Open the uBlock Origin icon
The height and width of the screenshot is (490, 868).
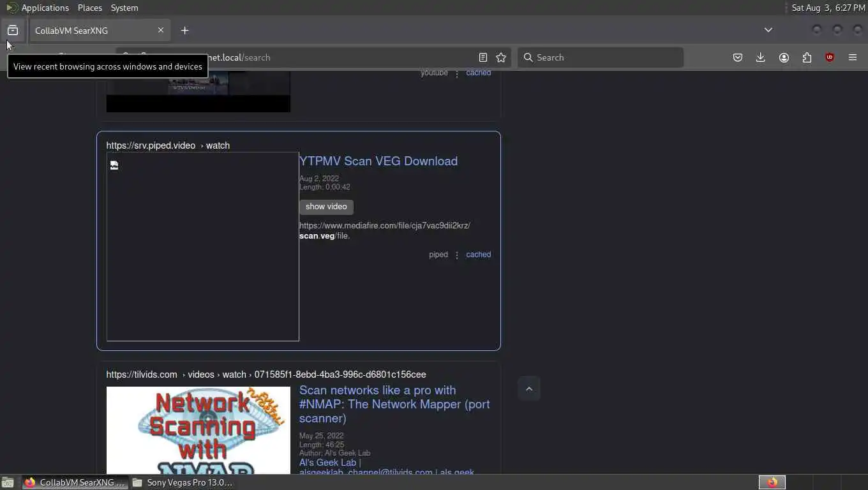coord(830,57)
